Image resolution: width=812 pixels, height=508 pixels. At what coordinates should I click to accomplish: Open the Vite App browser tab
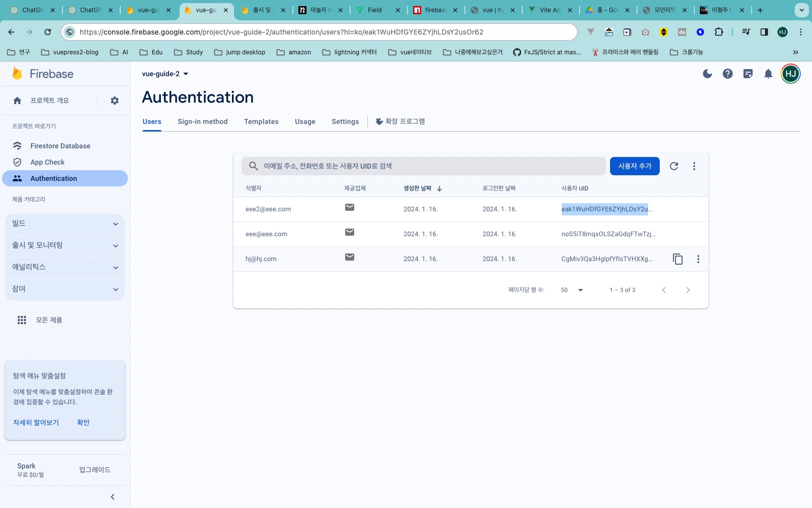tap(550, 10)
